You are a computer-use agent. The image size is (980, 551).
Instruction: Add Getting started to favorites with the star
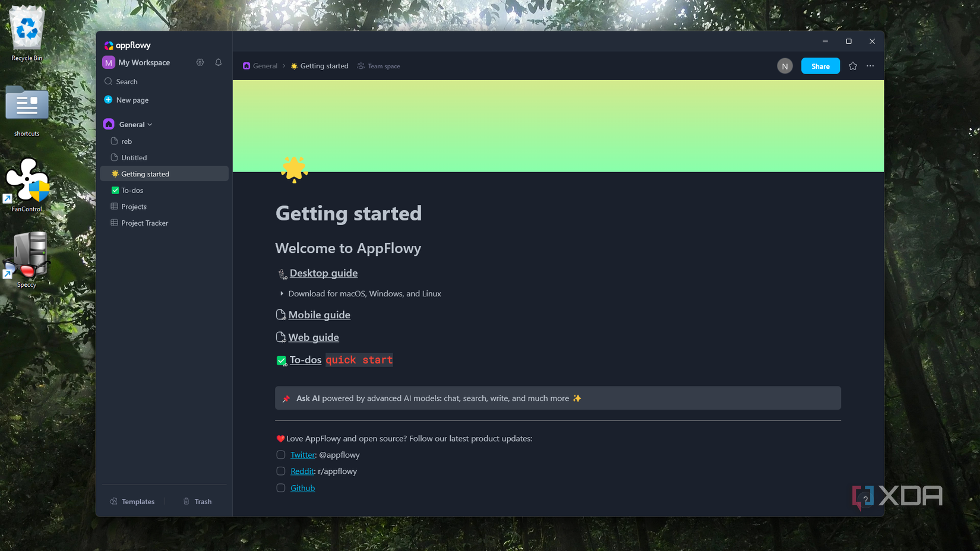click(853, 66)
